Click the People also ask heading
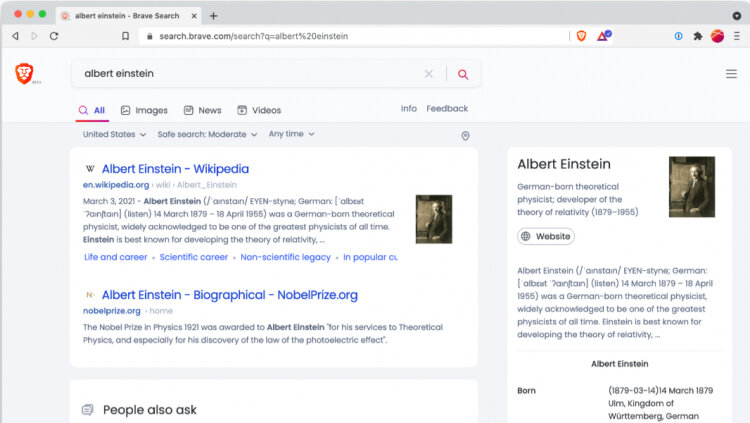750x423 pixels. click(x=150, y=410)
